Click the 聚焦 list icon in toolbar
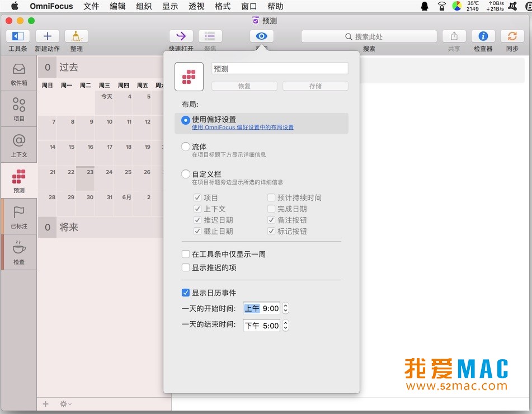This screenshot has width=532, height=414. tap(210, 36)
